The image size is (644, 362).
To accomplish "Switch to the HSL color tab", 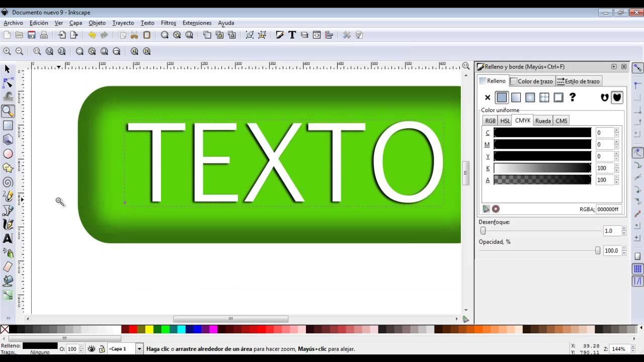I will point(505,121).
